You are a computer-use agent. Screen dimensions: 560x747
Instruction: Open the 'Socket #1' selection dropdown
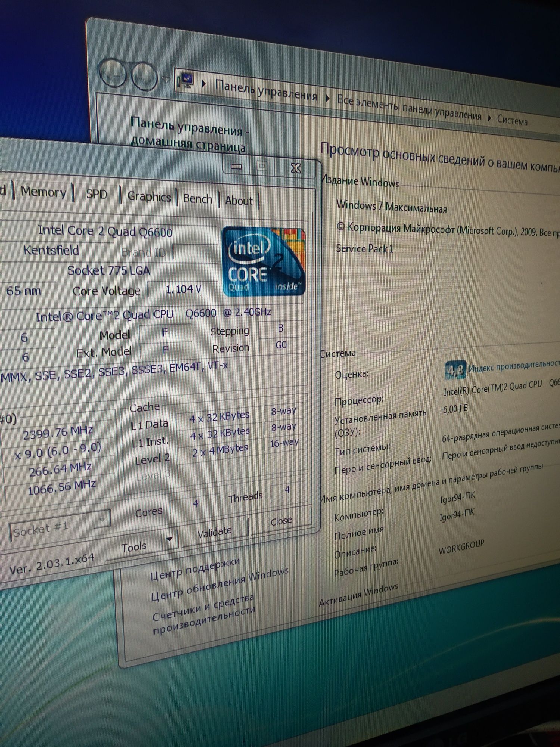click(60, 525)
